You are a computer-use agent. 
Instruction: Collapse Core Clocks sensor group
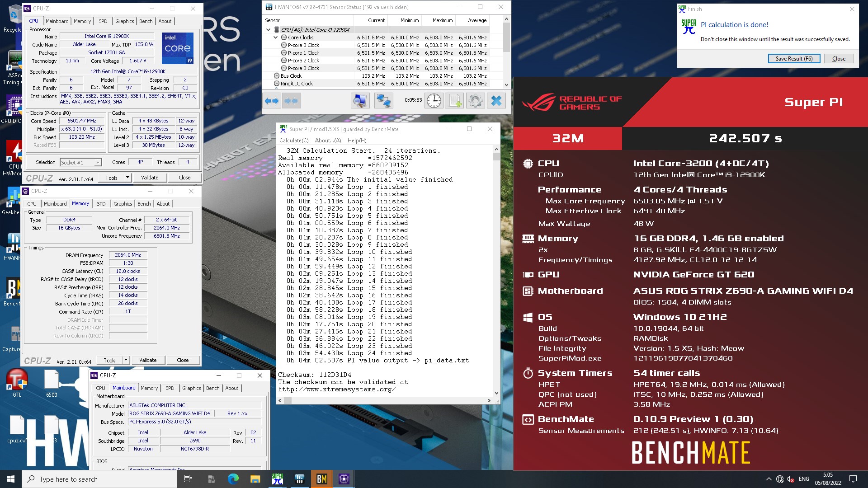276,38
